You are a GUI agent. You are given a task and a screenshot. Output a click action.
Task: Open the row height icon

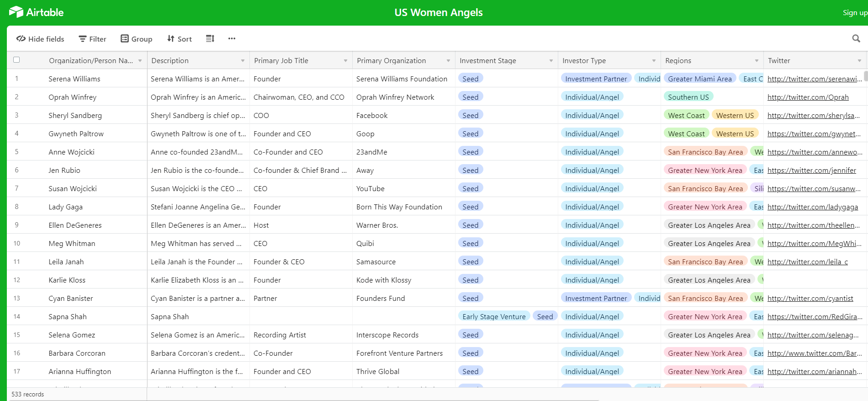210,38
